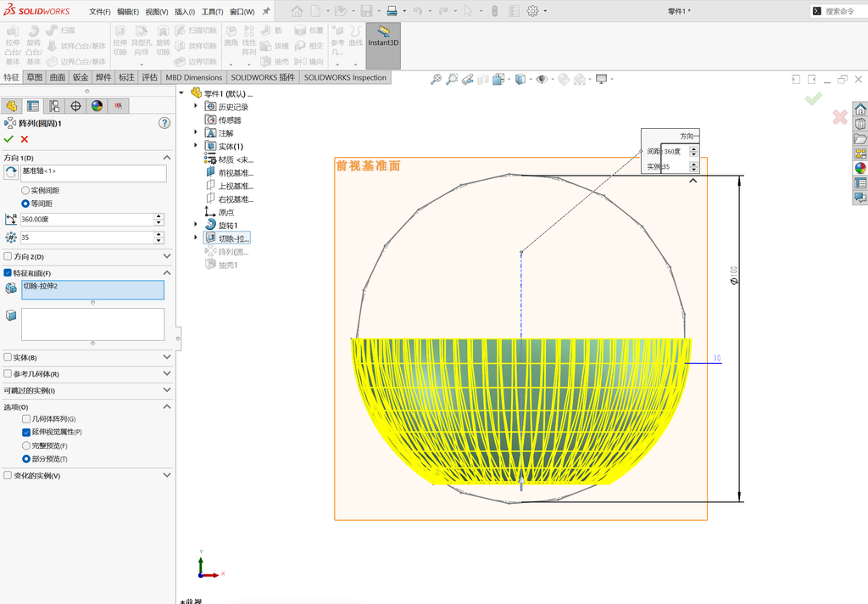Click the red X to cancel pattern
The width and height of the screenshot is (868, 604).
25,139
